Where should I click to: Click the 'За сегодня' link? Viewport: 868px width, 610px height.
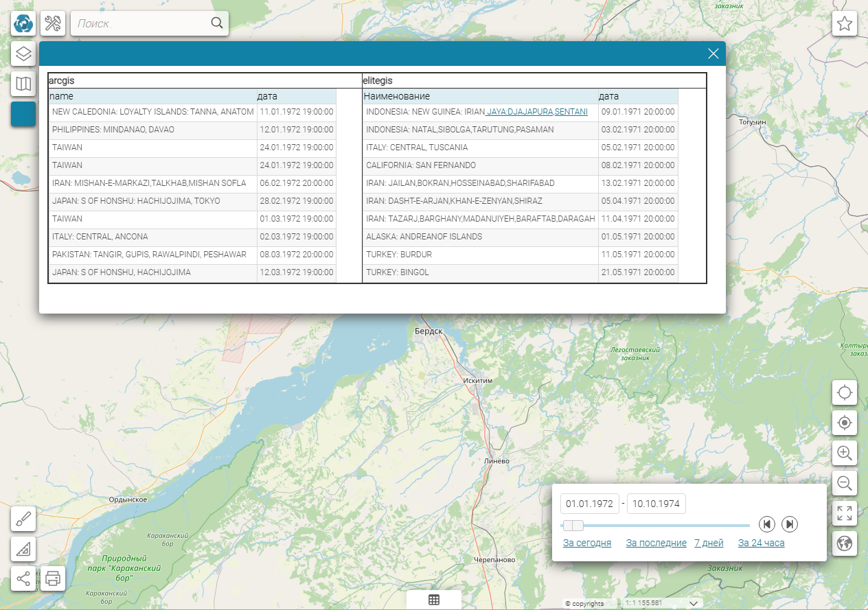(x=587, y=543)
